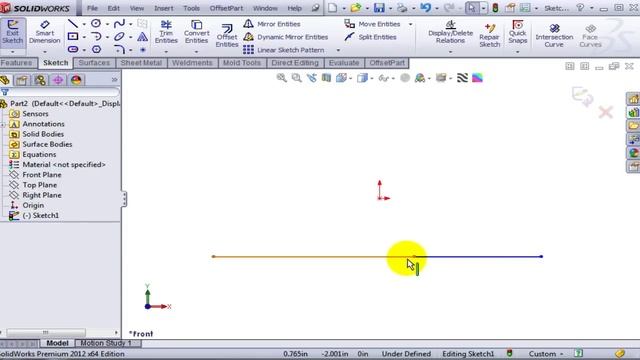Open the Move Entities dropdown arrow
The image size is (640, 360).
[x=410, y=24]
